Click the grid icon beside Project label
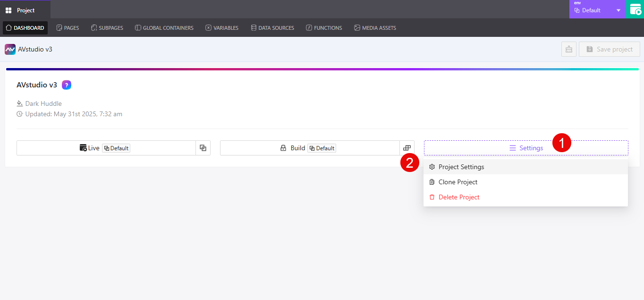The image size is (644, 300). click(x=8, y=9)
